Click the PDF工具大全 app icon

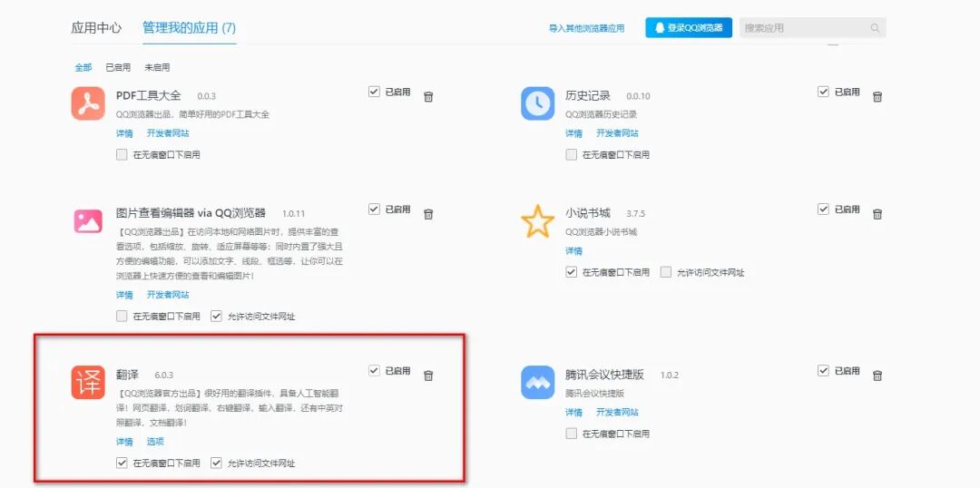click(87, 103)
